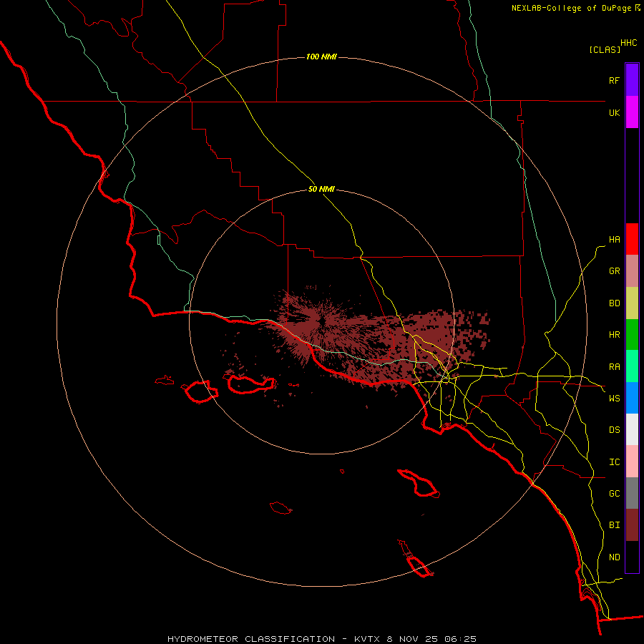The width and height of the screenshot is (644, 644).
Task: Click the UK legend label
Action: click(x=614, y=112)
